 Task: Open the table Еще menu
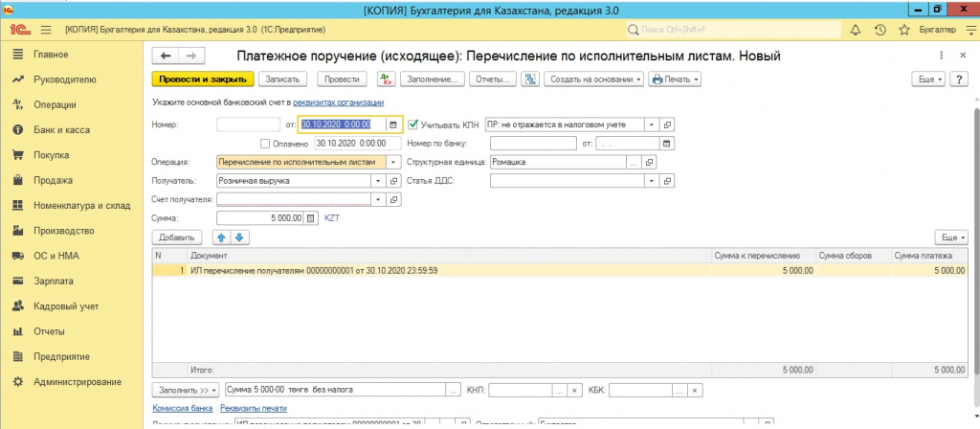(x=950, y=237)
